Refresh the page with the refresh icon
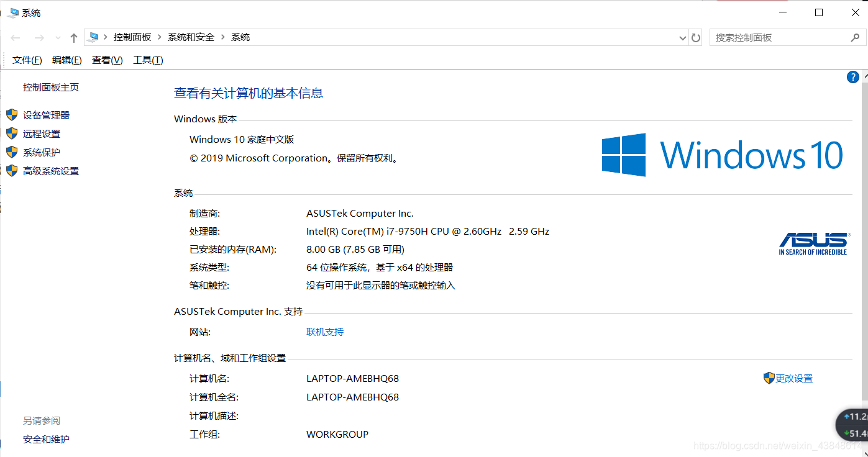The width and height of the screenshot is (868, 457). click(x=696, y=38)
